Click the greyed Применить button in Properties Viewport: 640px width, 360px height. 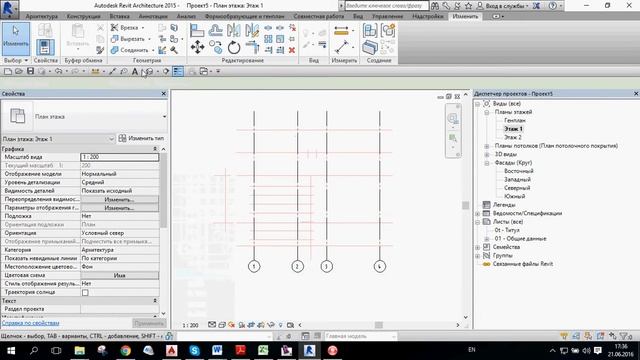(149, 323)
